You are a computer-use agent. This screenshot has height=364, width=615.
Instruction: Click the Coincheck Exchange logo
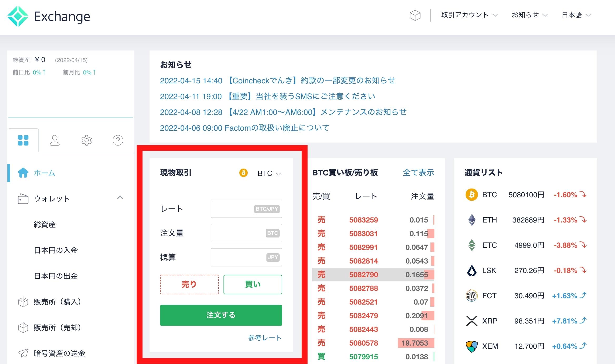[49, 16]
